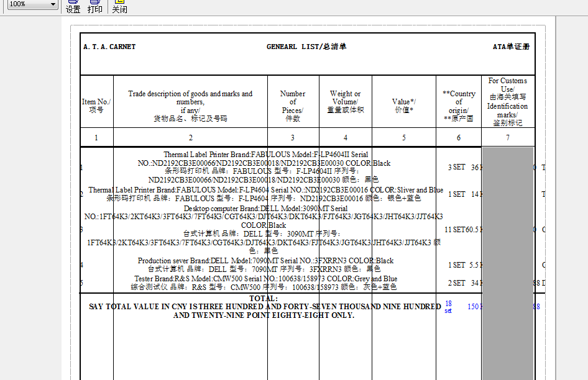This screenshot has width=588, height=380.
Task: Click the GENEARL LIST/总清单 title
Action: click(x=306, y=47)
